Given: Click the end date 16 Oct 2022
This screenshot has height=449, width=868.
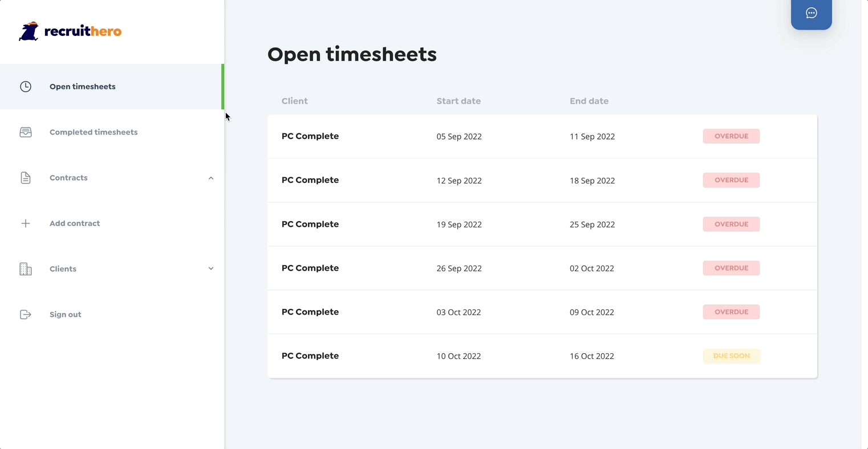Looking at the screenshot, I should click(x=592, y=356).
